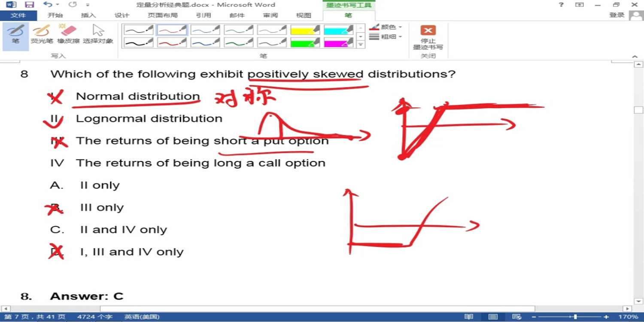Viewport: 644px width, 322px height.
Task: Switch to Web Layout view in status bar
Action: pyautogui.click(x=517, y=317)
